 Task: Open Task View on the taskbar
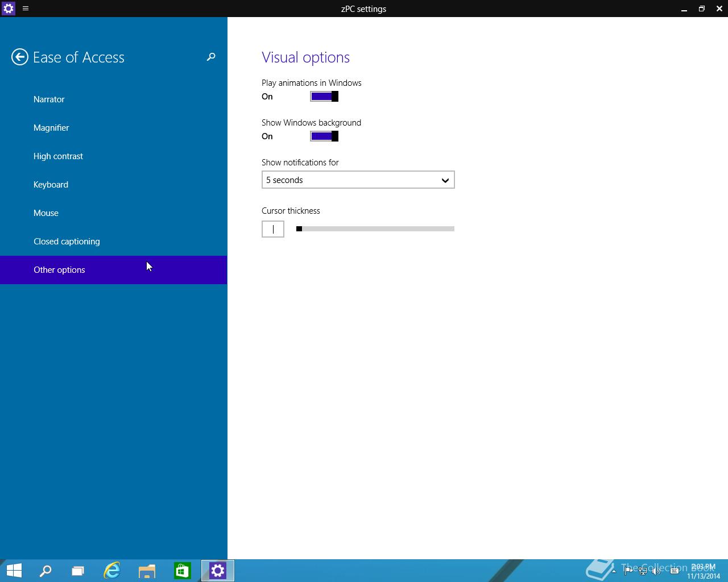[x=78, y=571]
